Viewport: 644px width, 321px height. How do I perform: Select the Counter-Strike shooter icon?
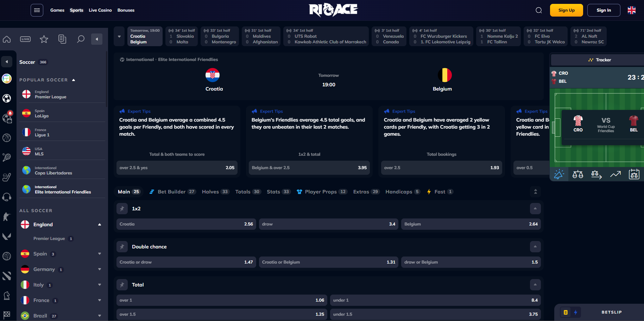[7, 217]
